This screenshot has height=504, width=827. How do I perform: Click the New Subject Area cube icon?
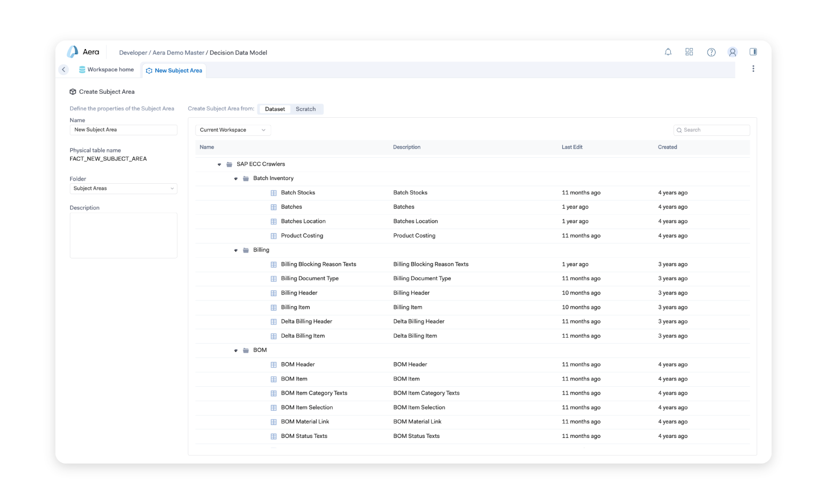pos(149,70)
